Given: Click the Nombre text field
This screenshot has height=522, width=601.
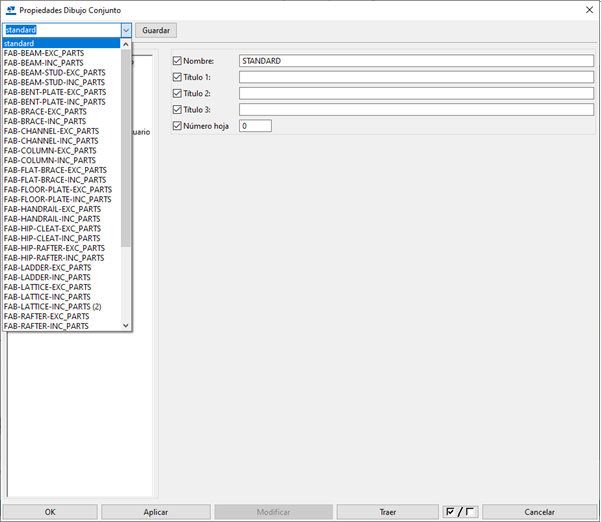Looking at the screenshot, I should coord(417,62).
